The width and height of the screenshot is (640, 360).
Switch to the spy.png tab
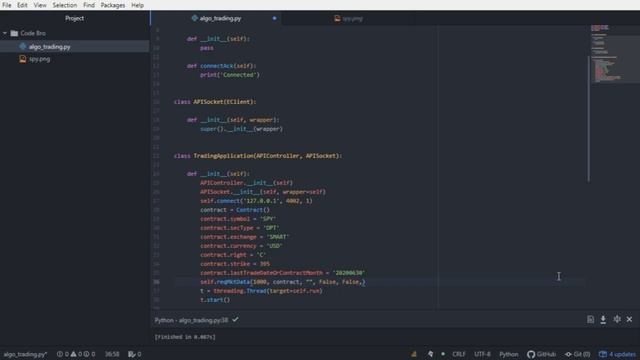tap(349, 18)
